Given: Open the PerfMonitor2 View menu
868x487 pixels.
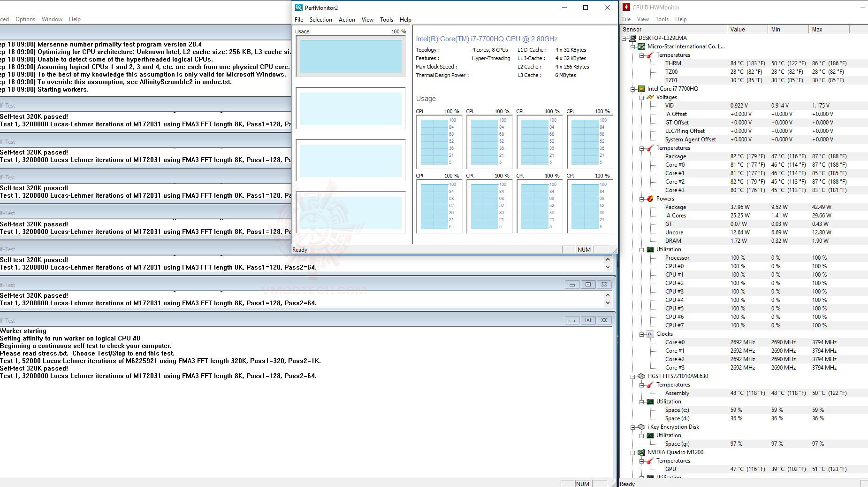Looking at the screenshot, I should 367,20.
